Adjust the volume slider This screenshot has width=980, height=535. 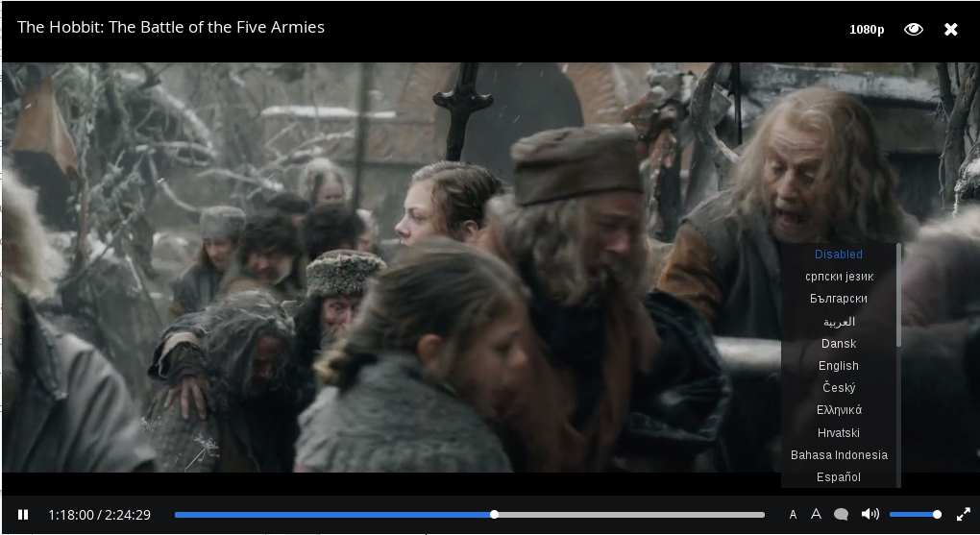915,515
